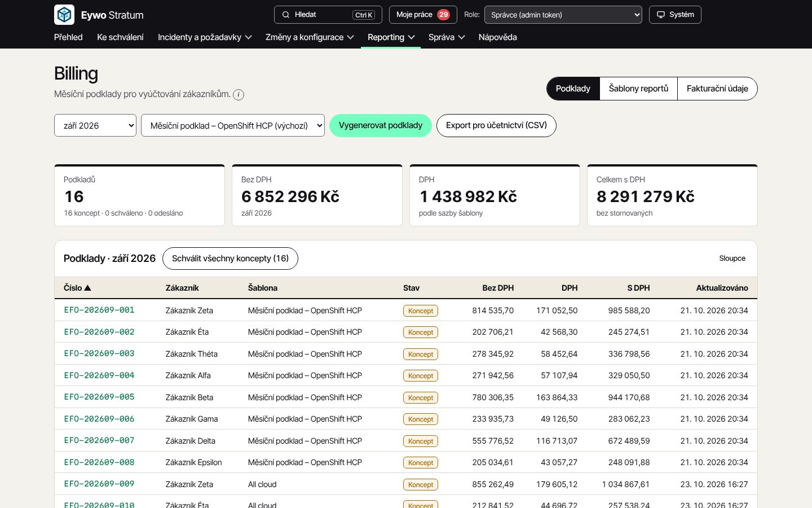
Task: Open the Ke schválení page
Action: [x=120, y=37]
